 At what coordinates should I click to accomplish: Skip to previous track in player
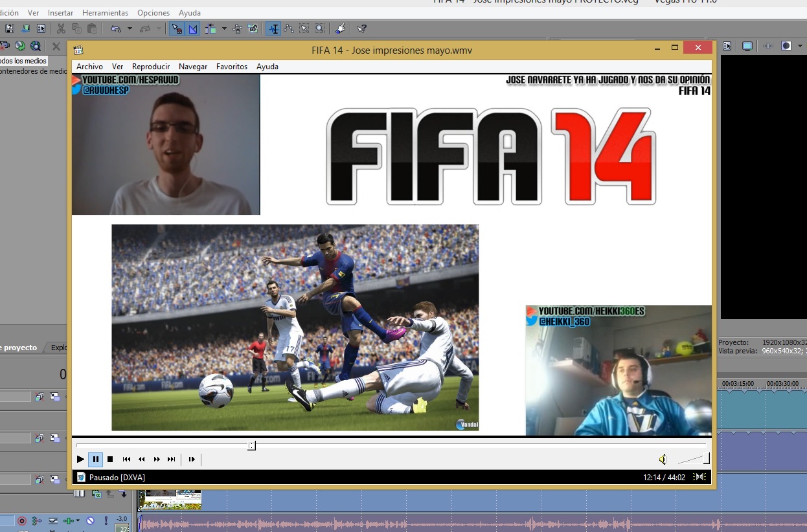(126, 460)
